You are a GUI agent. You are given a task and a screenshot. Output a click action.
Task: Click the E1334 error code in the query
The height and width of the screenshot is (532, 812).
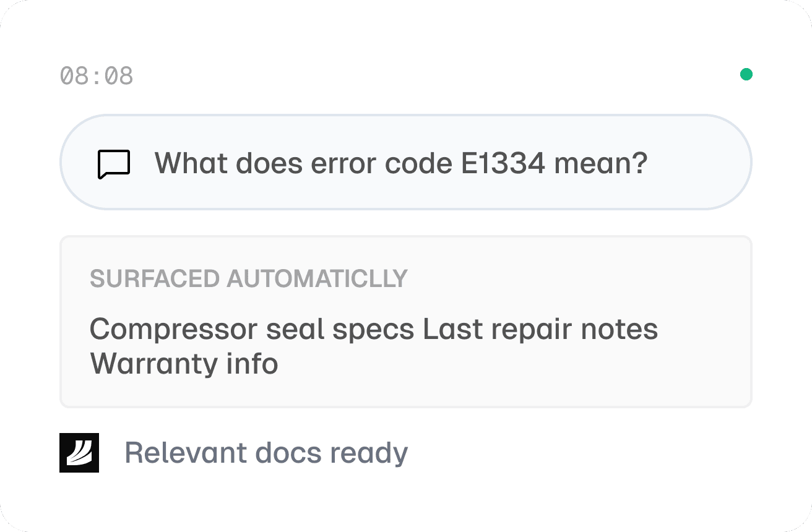[x=503, y=163]
